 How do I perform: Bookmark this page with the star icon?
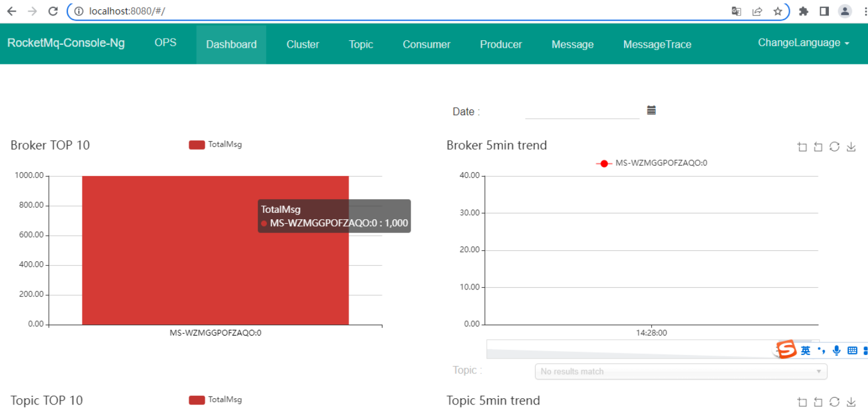(778, 11)
